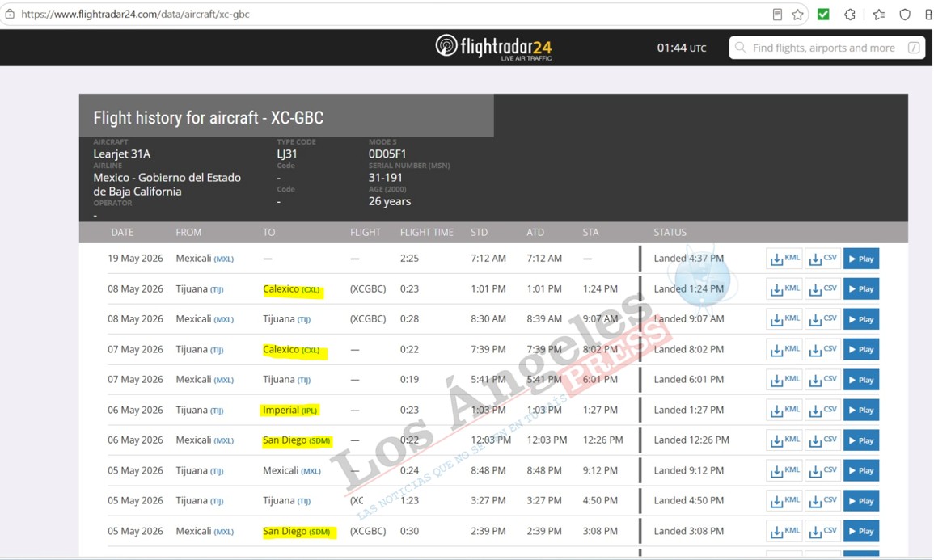Click the green checkmark extension icon
The height and width of the screenshot is (560, 934).
823,15
